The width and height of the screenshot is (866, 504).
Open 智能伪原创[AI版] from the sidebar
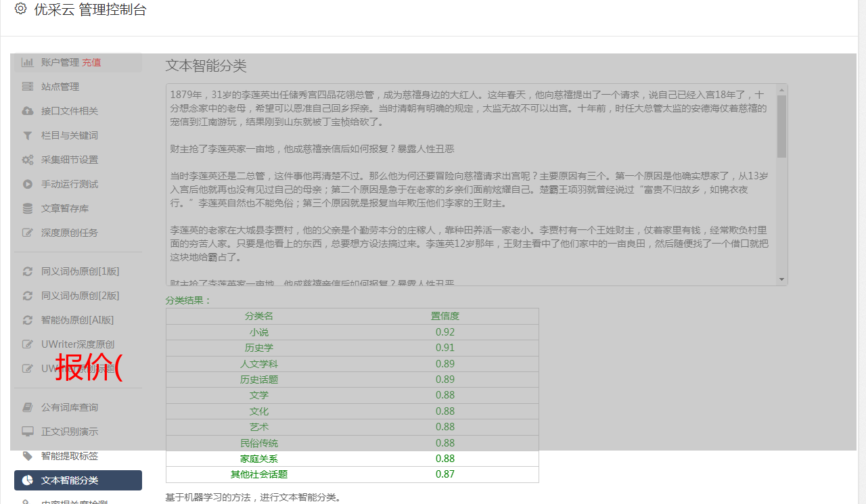(x=77, y=320)
